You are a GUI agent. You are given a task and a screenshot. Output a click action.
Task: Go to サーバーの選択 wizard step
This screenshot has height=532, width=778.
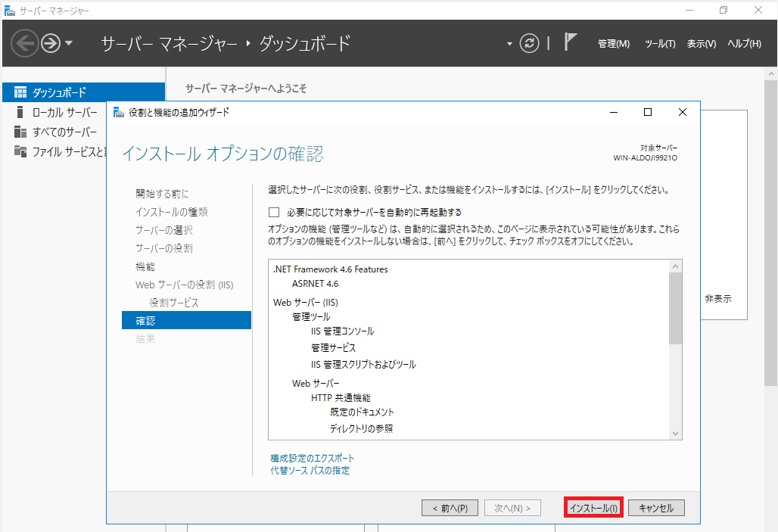[x=164, y=230]
